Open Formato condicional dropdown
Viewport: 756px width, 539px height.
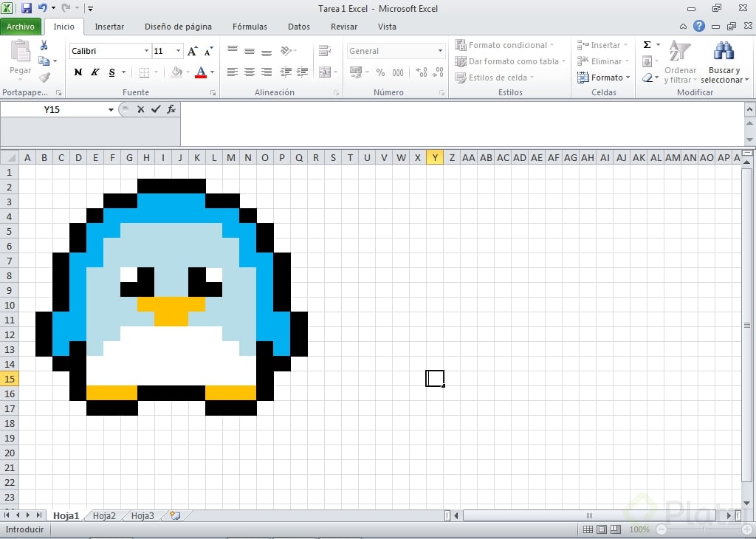tap(504, 45)
